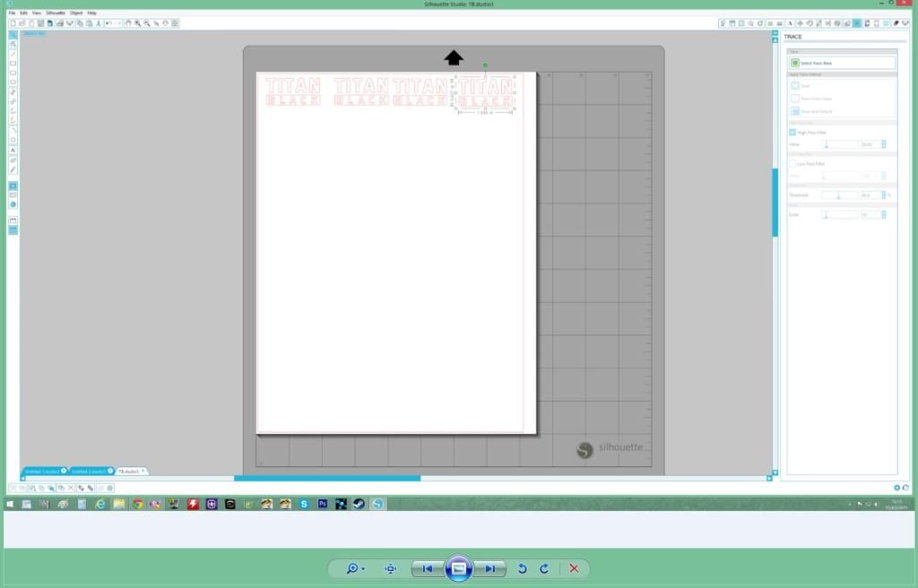Open the Help menu
Image resolution: width=918 pixels, height=588 pixels.
(x=92, y=13)
